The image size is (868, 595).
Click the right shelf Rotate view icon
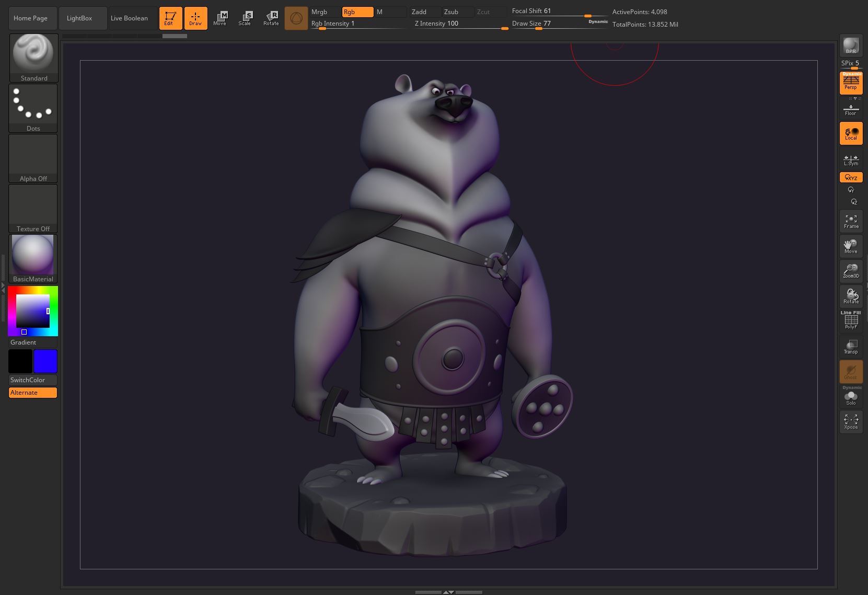tap(851, 296)
